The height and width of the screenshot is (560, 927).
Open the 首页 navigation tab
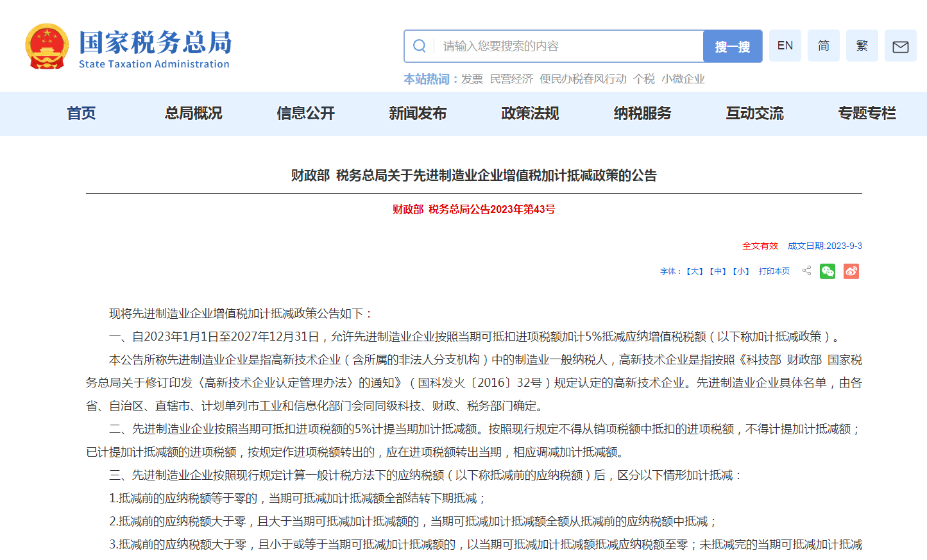tap(81, 114)
